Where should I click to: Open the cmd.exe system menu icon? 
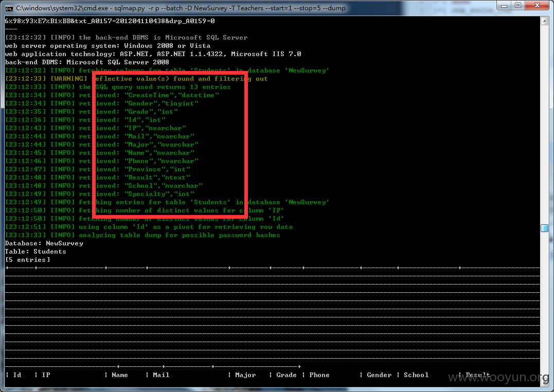coord(9,8)
